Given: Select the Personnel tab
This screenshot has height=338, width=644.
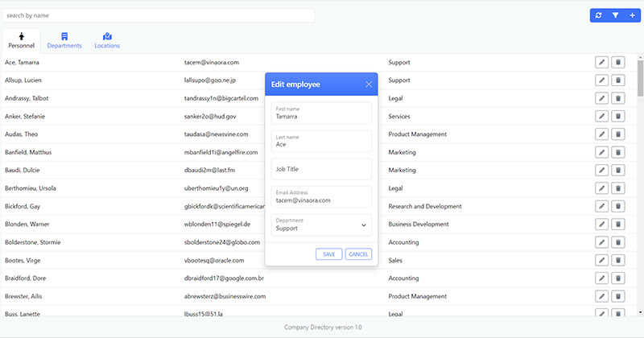Looking at the screenshot, I should coord(21,41).
